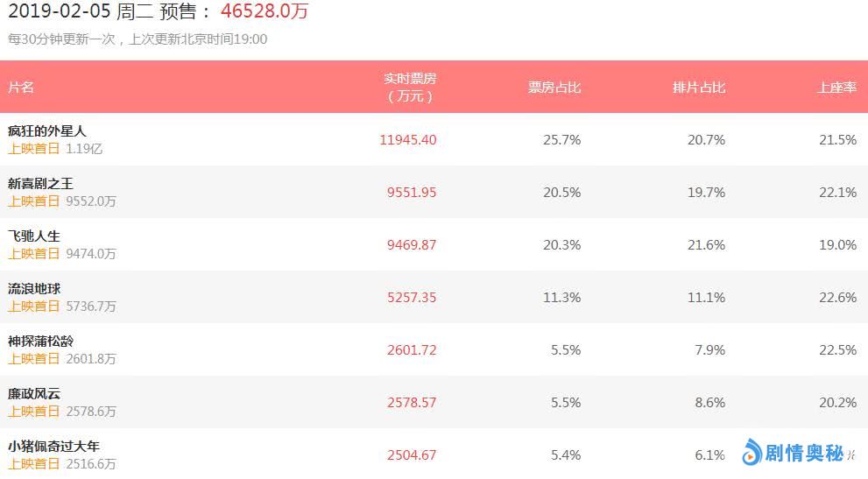
Task: Click the 22.6% attendance rate cell
Action: (x=836, y=298)
